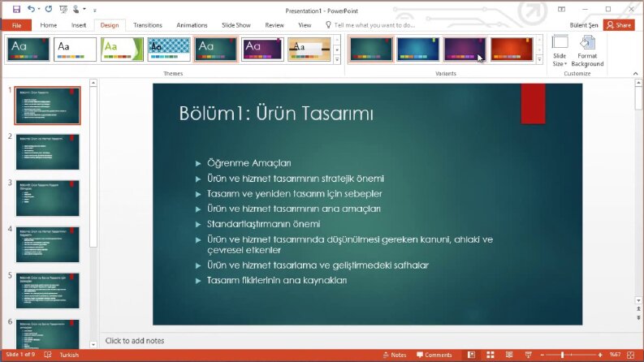
Task: Click the Redo icon
Action: (49, 9)
